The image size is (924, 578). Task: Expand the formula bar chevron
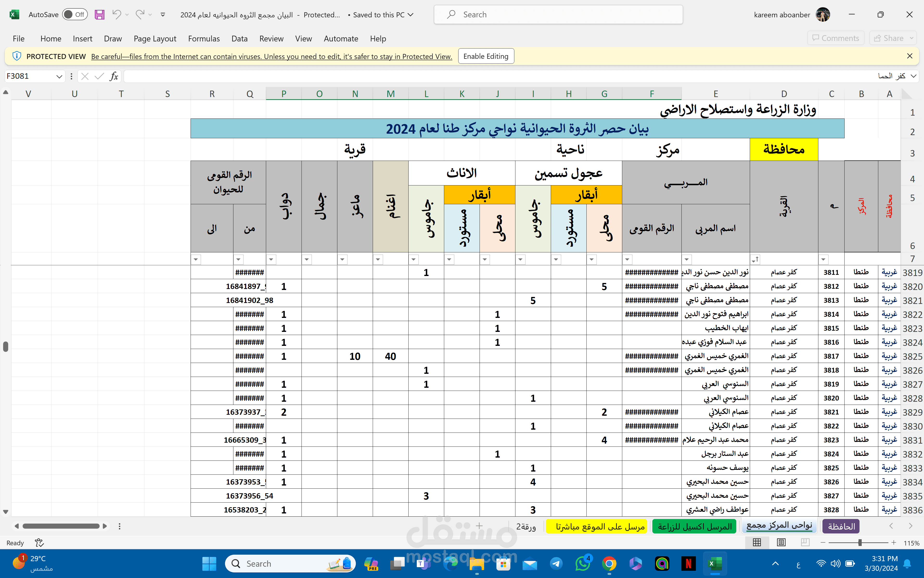pos(913,76)
